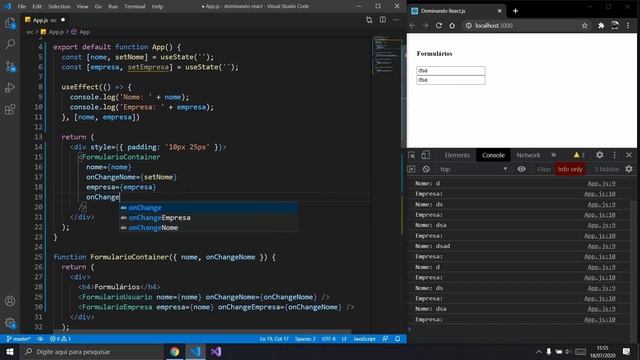Toggle the DevTools device toolbar
The height and width of the screenshot is (360, 640).
click(x=425, y=155)
